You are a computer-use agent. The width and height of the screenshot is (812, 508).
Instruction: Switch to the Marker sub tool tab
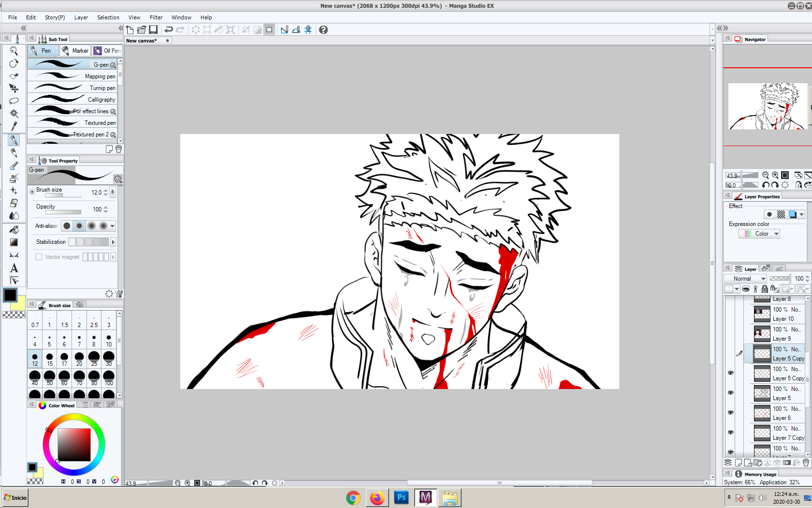click(75, 51)
